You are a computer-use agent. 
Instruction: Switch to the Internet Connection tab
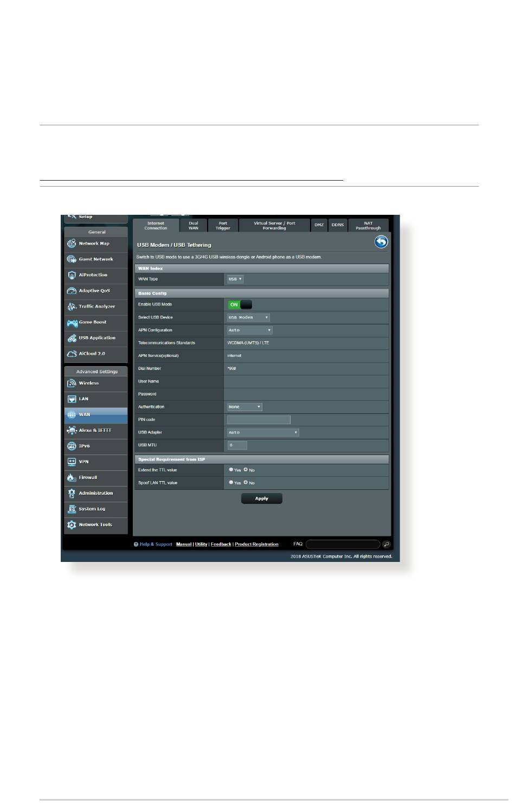[x=156, y=225]
